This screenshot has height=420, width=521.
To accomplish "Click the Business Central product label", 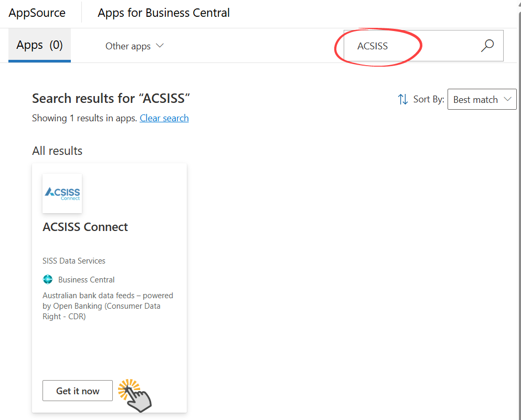I will point(86,280).
